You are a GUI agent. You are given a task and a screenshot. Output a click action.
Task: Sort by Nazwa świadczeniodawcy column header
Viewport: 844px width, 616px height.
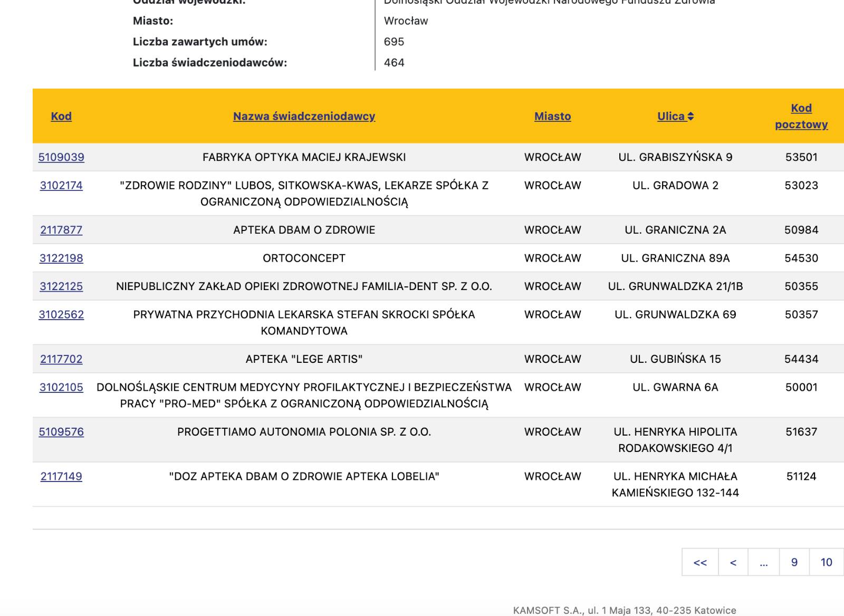304,116
